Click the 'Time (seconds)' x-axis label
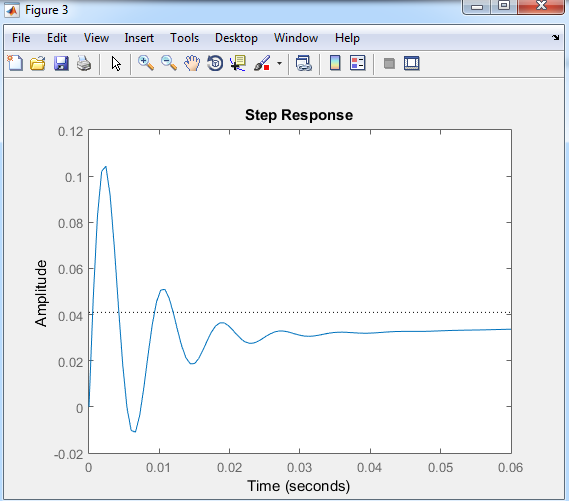Image resolution: width=569 pixels, height=501 pixels. coord(299,486)
